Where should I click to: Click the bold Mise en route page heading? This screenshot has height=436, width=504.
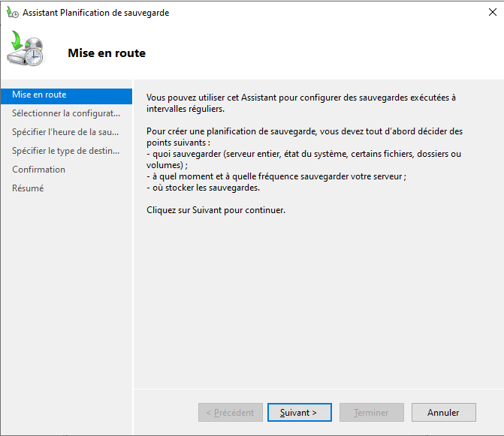tap(107, 53)
